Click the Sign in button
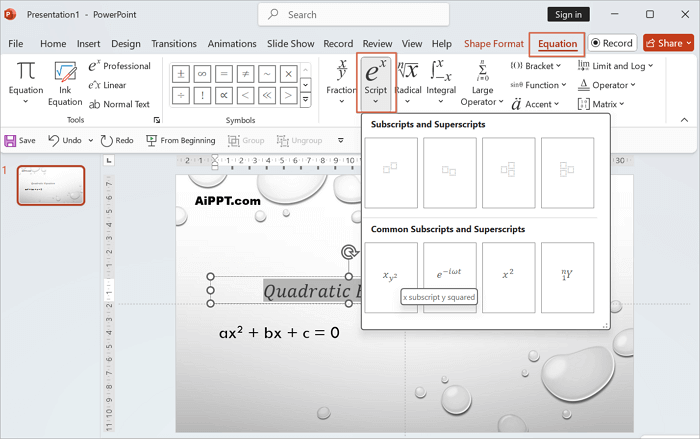700x439 pixels. pyautogui.click(x=569, y=15)
